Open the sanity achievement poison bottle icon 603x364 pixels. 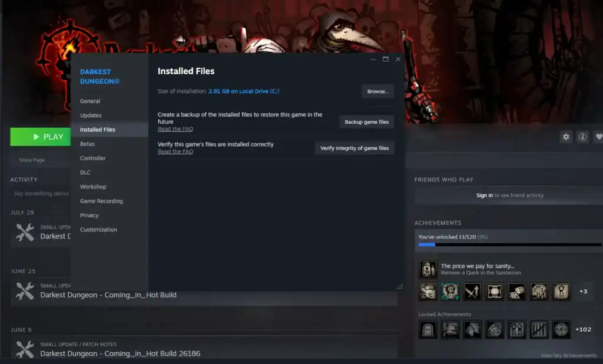click(428, 269)
